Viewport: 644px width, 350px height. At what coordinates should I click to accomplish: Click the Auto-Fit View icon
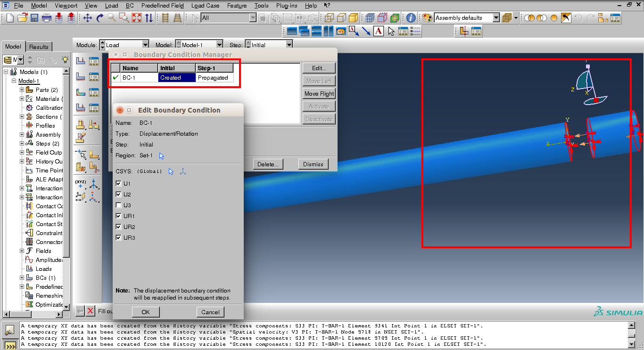137,18
